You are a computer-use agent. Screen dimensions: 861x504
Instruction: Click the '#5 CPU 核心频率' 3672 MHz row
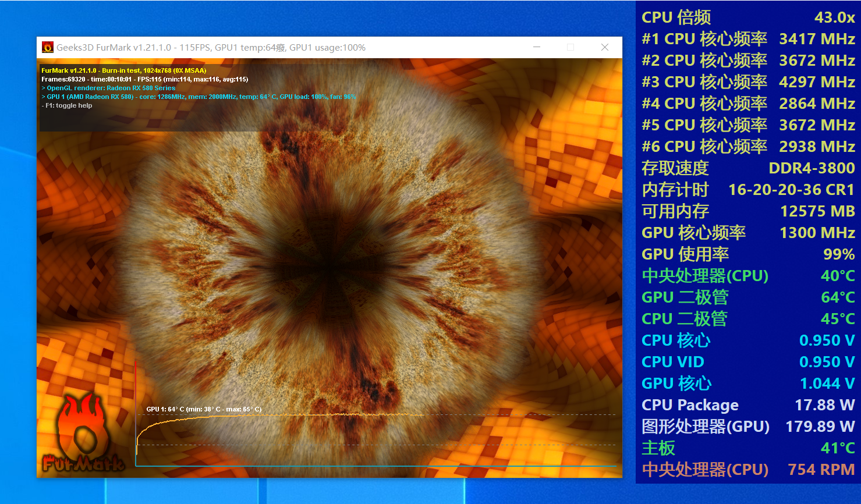748,125
